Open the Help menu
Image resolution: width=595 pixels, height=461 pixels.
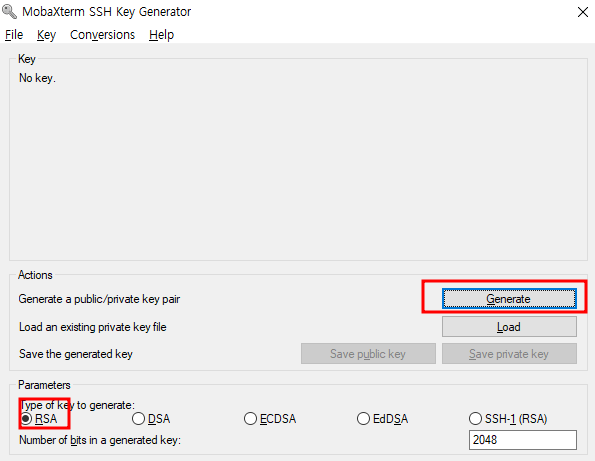tap(161, 35)
